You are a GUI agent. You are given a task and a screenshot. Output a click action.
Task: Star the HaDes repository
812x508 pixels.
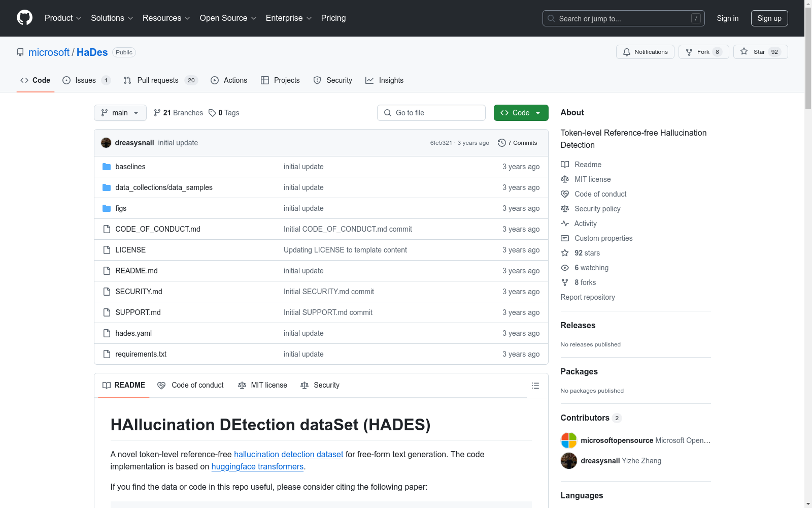[760, 52]
